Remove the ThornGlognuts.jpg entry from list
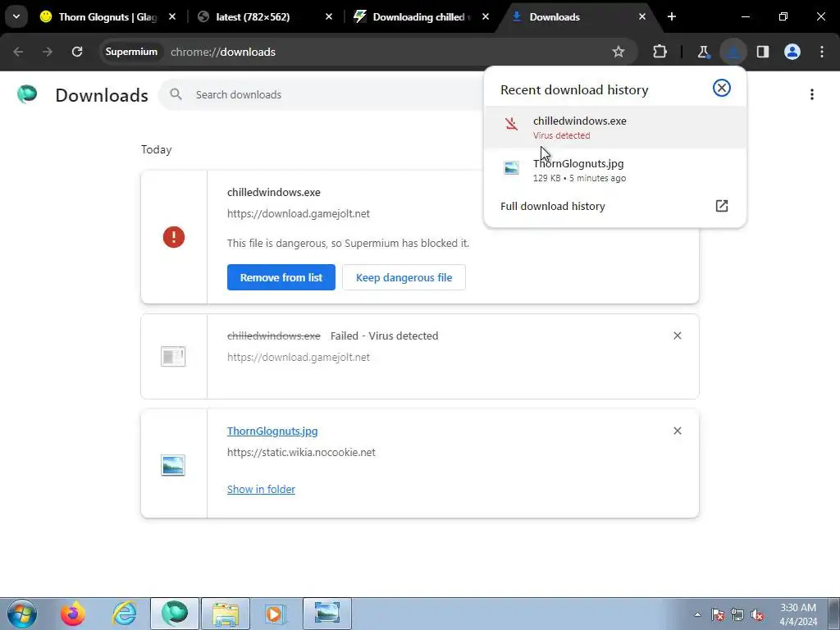Image resolution: width=840 pixels, height=630 pixels. click(x=677, y=431)
